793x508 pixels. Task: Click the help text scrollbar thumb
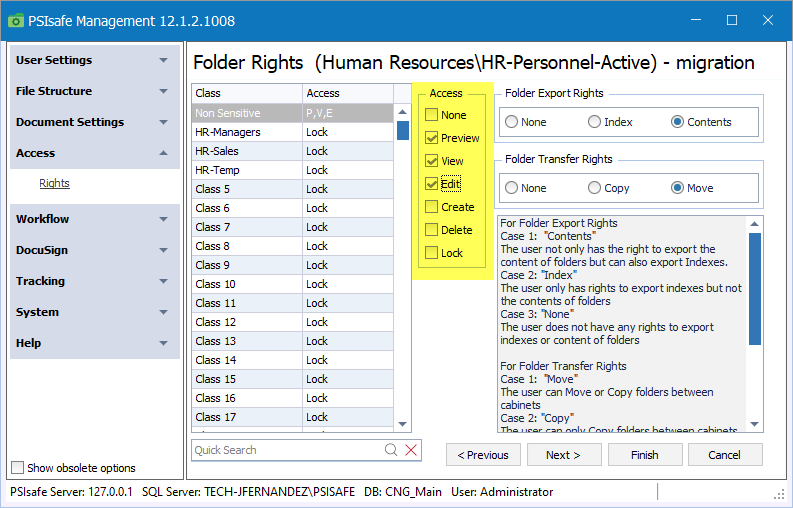pyautogui.click(x=755, y=289)
